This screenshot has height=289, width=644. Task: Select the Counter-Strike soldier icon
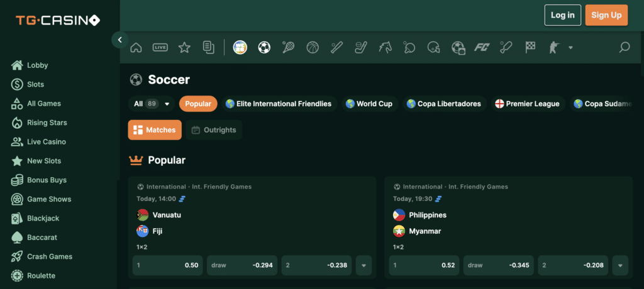[555, 48]
